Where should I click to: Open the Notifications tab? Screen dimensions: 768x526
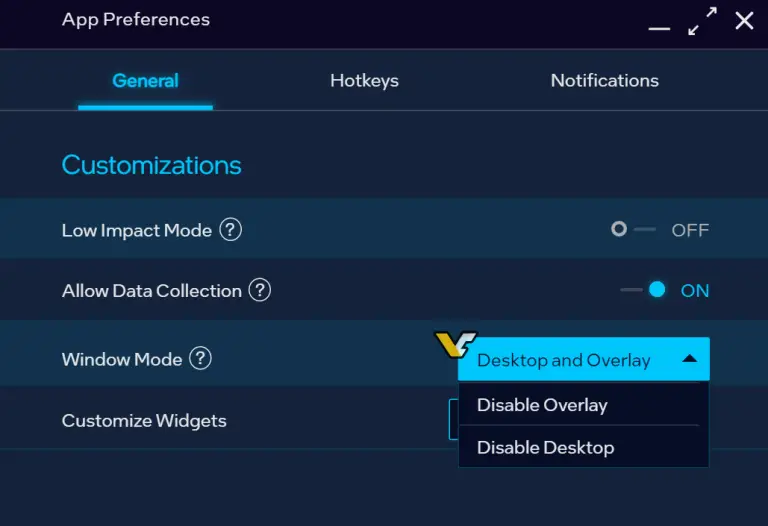point(604,81)
